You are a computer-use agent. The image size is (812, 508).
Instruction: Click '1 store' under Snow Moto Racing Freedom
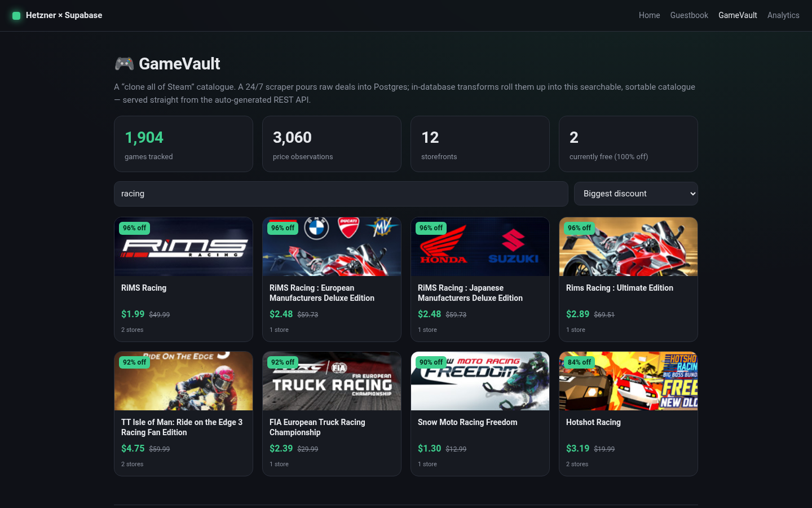[427, 464]
